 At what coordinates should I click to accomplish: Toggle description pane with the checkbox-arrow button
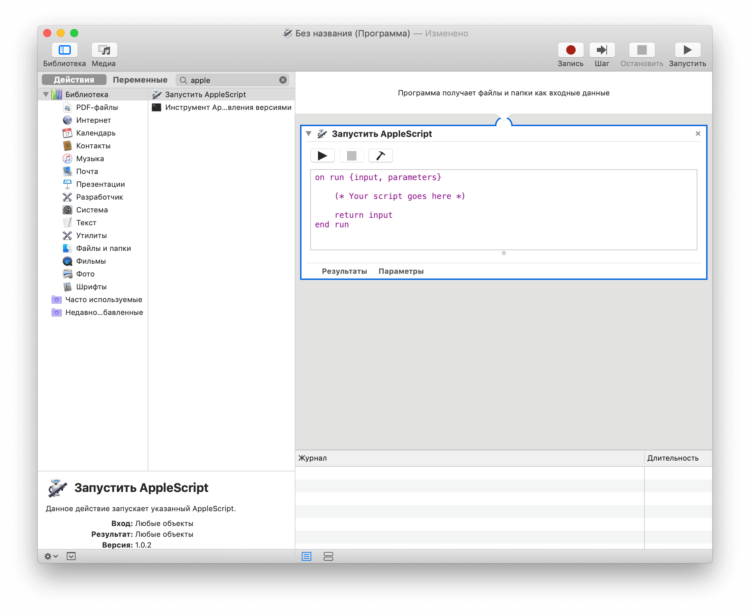(71, 556)
